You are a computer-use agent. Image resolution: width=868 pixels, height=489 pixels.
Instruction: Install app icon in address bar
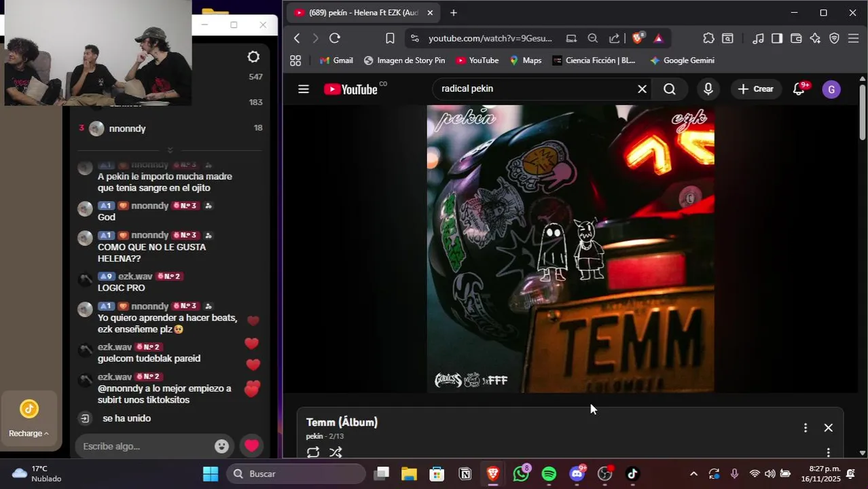coord(572,39)
